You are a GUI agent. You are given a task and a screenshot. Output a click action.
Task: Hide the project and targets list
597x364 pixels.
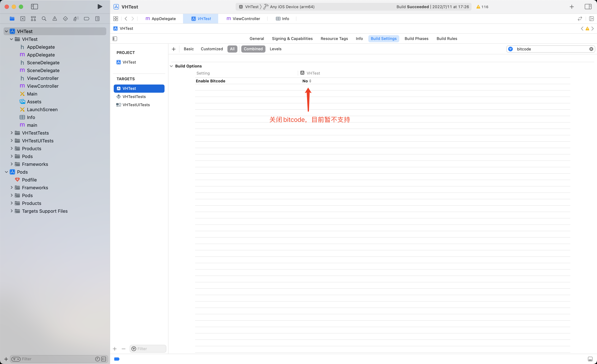(115, 39)
